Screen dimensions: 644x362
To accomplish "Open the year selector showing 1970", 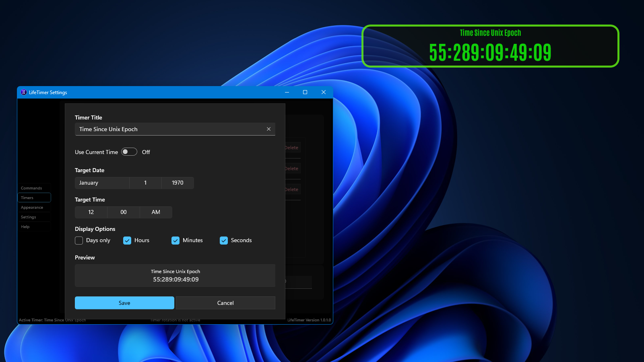I will pos(178,183).
